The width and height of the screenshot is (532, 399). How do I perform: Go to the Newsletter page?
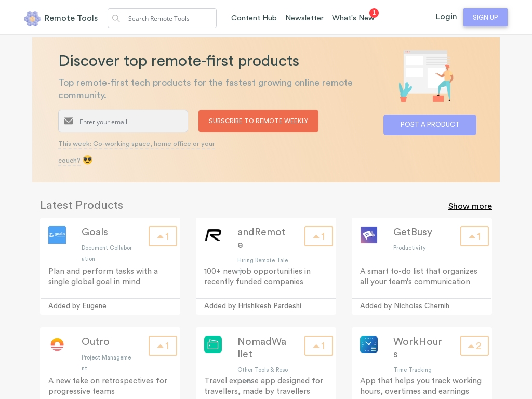(x=304, y=18)
